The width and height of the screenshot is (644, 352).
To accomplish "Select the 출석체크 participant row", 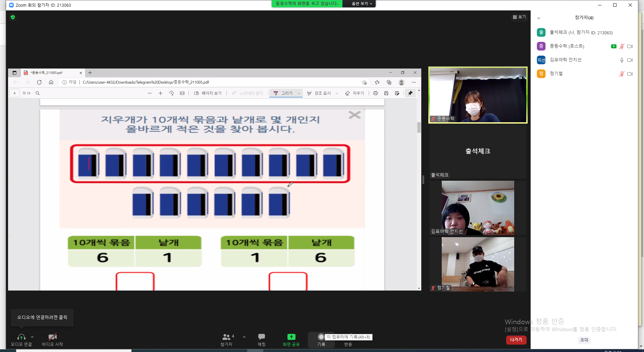I will (585, 32).
